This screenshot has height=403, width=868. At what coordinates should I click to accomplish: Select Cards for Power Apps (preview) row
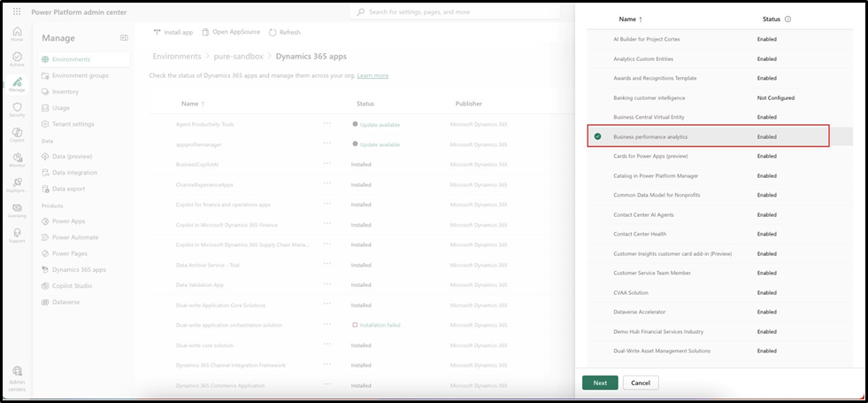(719, 156)
